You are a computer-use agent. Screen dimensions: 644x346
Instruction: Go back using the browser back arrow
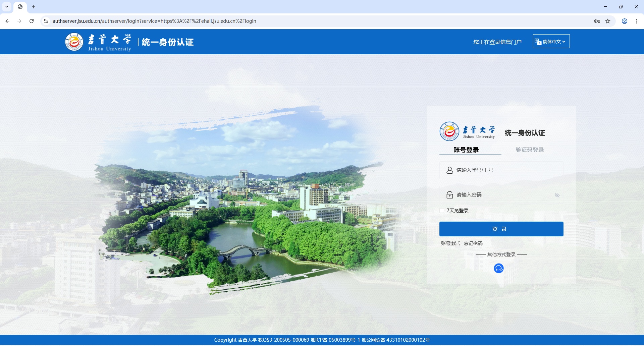coord(7,21)
